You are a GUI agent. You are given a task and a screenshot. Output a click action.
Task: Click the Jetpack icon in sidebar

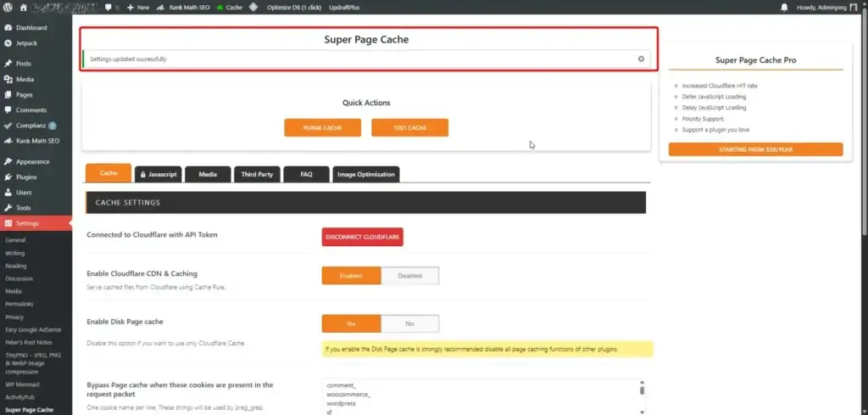(x=8, y=43)
